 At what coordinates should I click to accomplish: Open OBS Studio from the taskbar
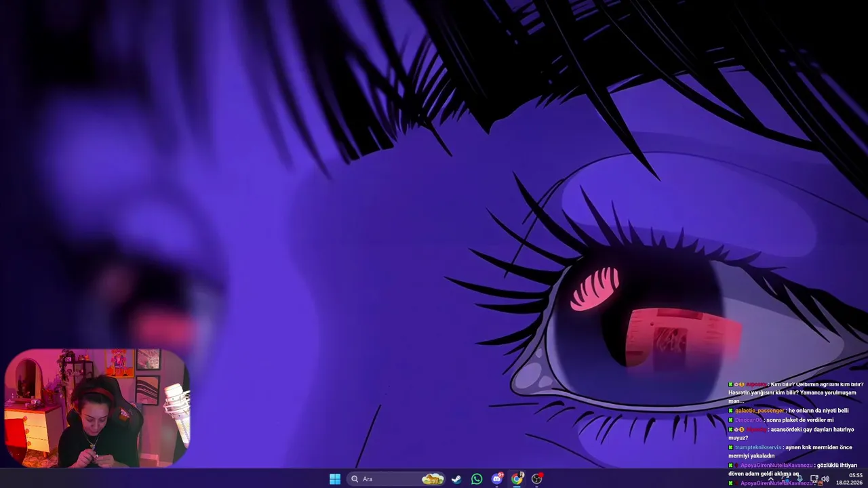537,479
